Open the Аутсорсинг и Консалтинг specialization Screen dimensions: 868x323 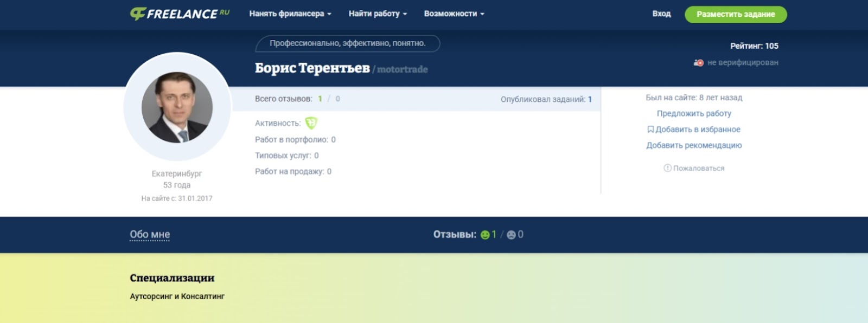[177, 296]
